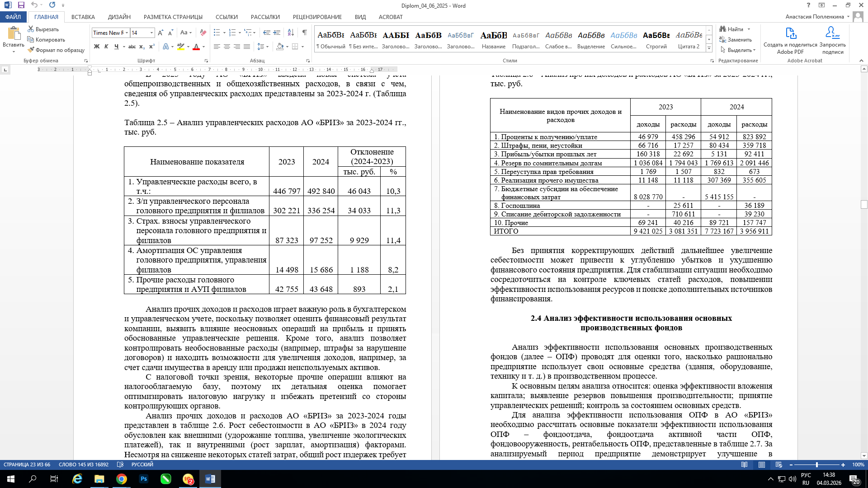The image size is (868, 488).
Task: Click the superscript x² icon
Action: pyautogui.click(x=152, y=47)
